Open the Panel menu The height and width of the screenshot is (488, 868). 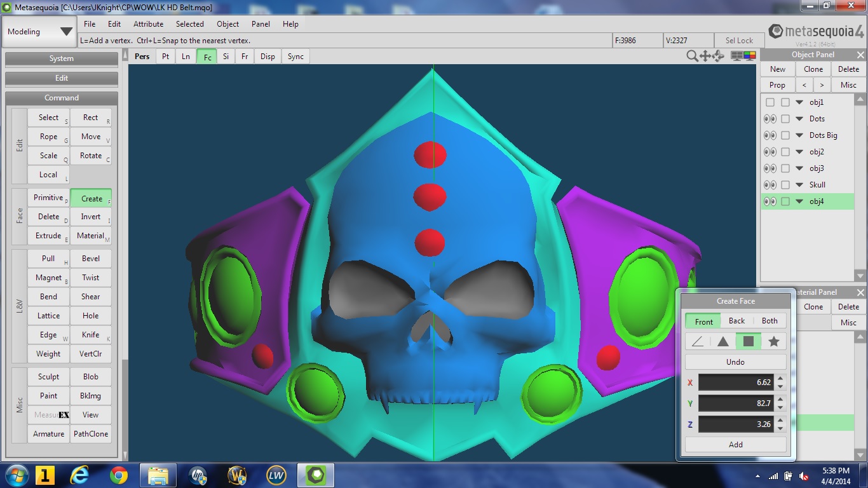pyautogui.click(x=261, y=24)
